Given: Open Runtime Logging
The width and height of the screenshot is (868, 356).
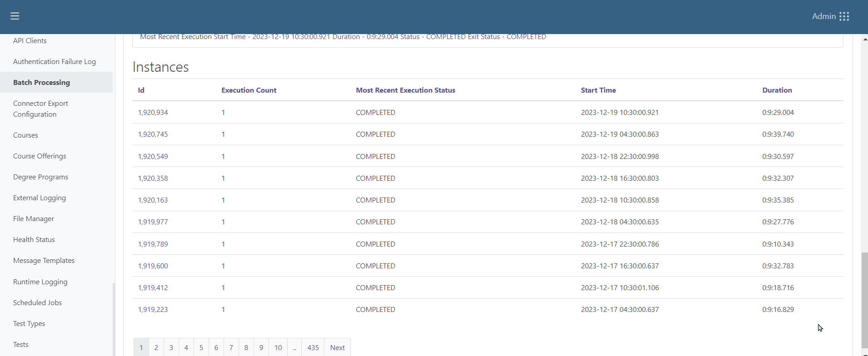Looking at the screenshot, I should coord(40,282).
